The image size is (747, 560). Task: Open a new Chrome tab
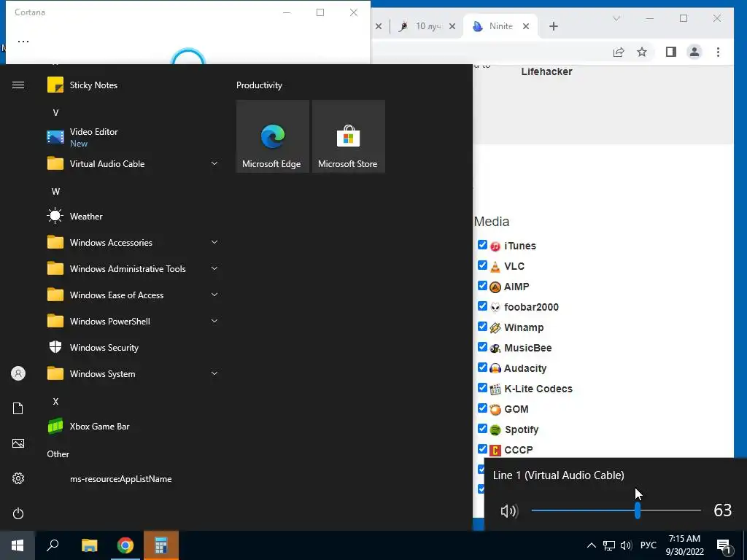click(x=554, y=26)
